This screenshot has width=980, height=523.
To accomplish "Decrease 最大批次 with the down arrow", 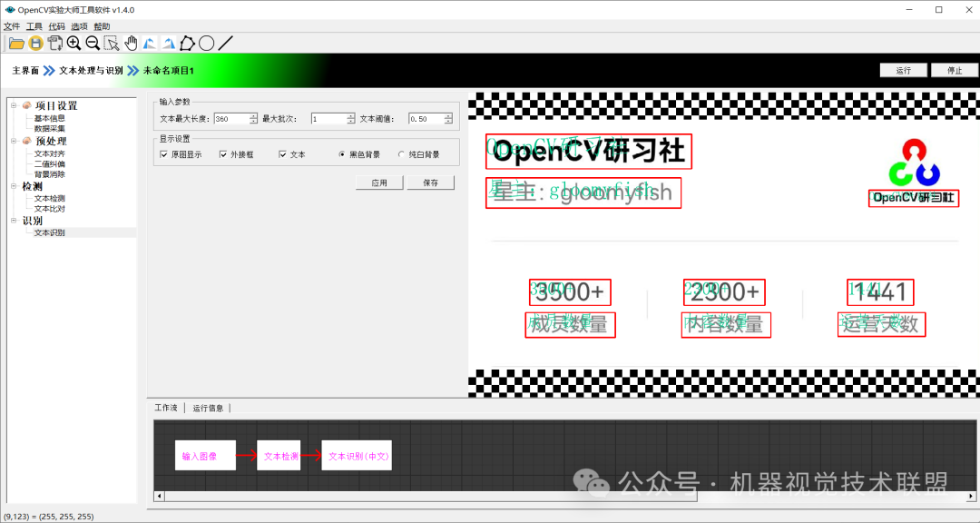I will [350, 122].
